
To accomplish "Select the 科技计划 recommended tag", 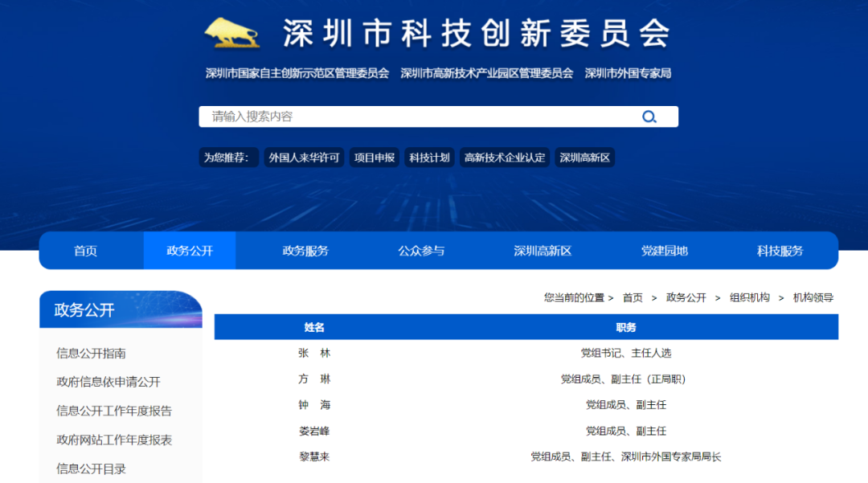I will pyautogui.click(x=429, y=158).
